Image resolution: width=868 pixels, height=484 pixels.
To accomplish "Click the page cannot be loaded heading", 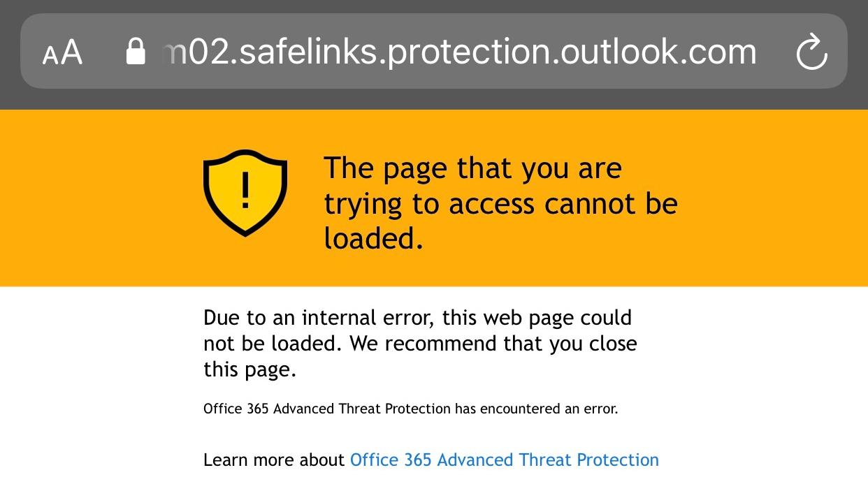I will (500, 203).
